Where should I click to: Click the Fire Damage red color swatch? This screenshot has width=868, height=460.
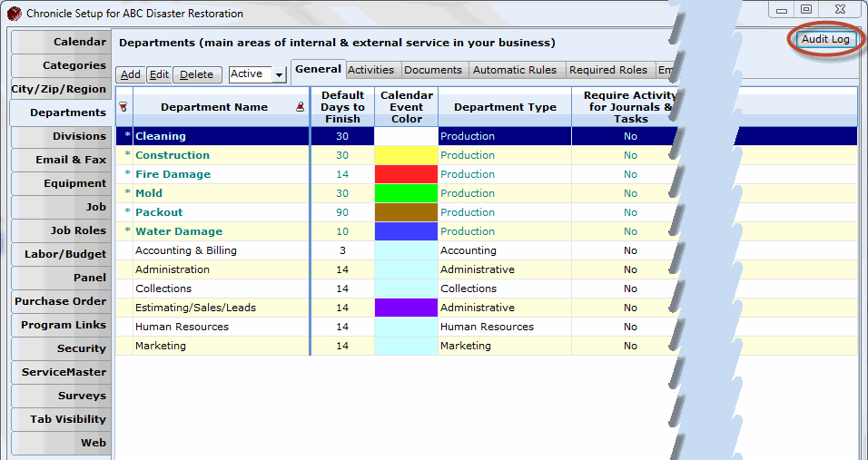pyautogui.click(x=407, y=174)
